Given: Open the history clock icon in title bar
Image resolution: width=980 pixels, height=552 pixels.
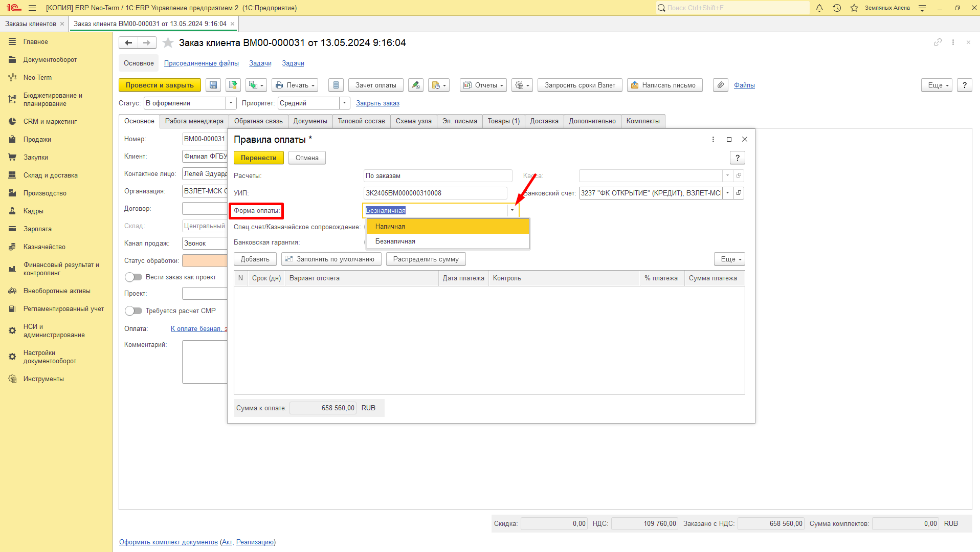Looking at the screenshot, I should [837, 8].
